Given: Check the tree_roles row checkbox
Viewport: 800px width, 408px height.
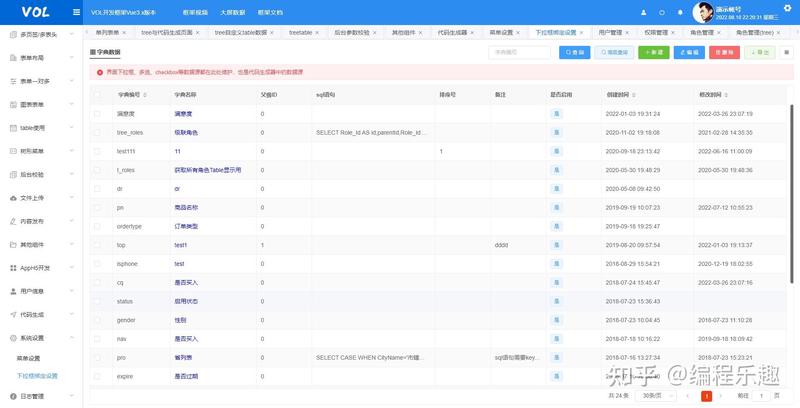Looking at the screenshot, I should tap(97, 133).
